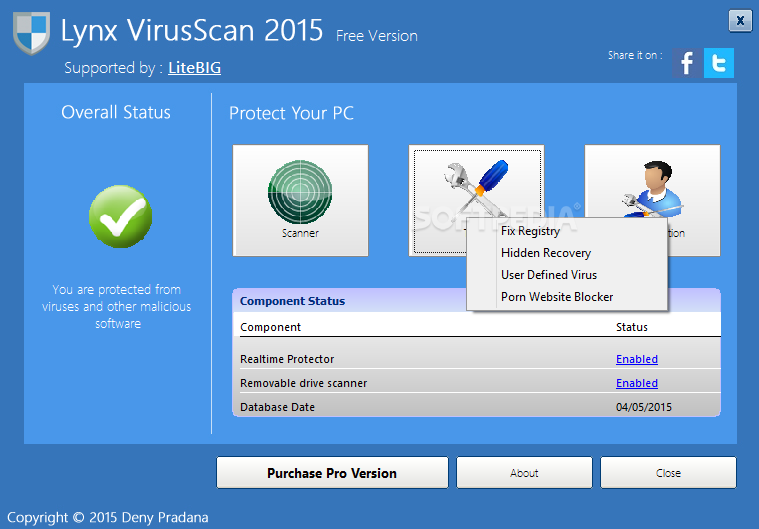Click the Status column heading
This screenshot has width=759, height=529.
tap(632, 327)
